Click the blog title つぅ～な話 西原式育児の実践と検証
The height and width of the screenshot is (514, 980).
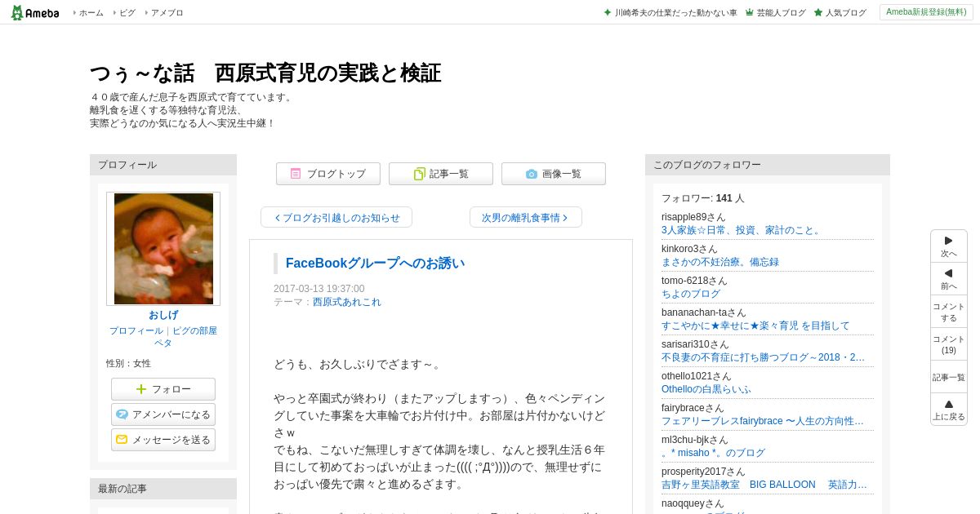coord(265,73)
